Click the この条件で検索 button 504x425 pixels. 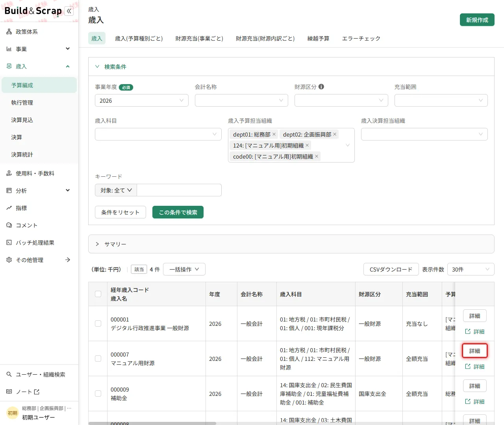pyautogui.click(x=178, y=213)
